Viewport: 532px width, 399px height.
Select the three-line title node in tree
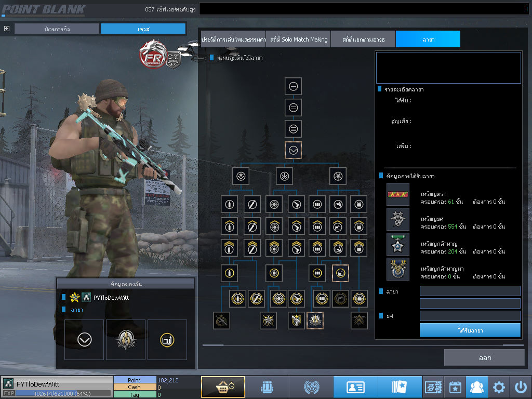point(294,129)
